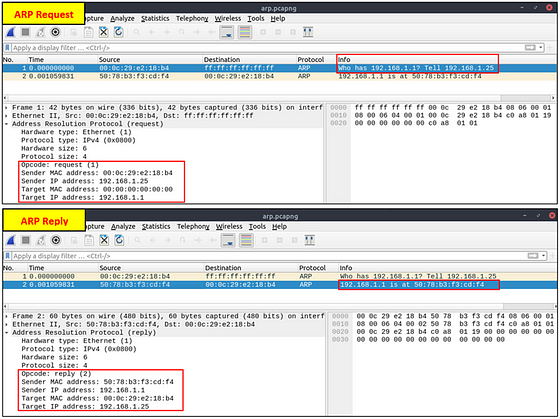Select 'Sender MAC address: 50:78:b3:f3:cd:f4' line
The height and width of the screenshot is (419, 560).
(x=98, y=382)
